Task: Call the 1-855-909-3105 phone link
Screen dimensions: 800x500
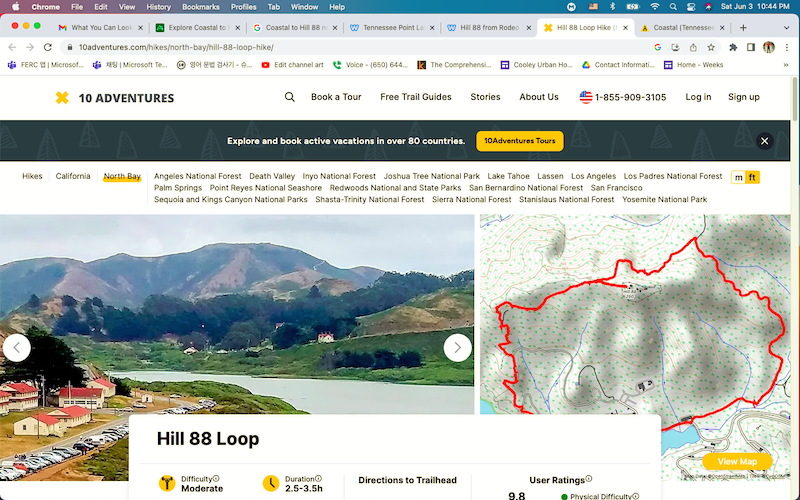Action: (622, 97)
